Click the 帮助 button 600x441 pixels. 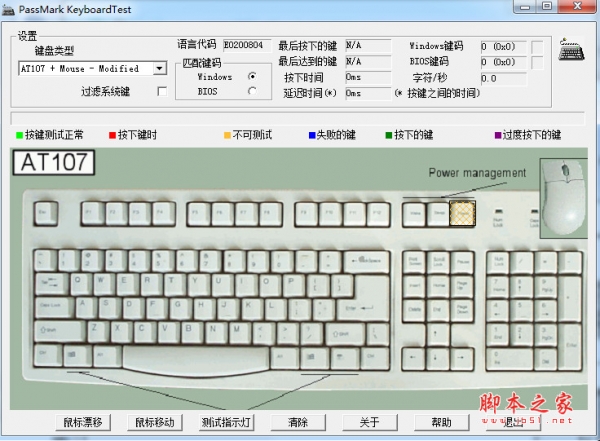pyautogui.click(x=442, y=422)
